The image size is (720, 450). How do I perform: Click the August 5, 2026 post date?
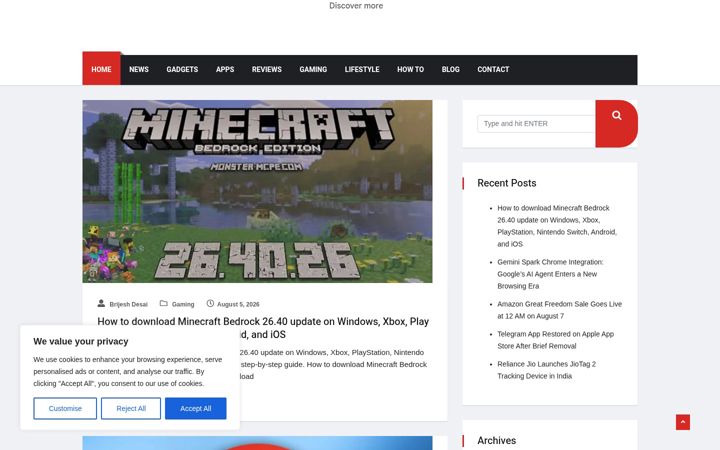click(238, 304)
